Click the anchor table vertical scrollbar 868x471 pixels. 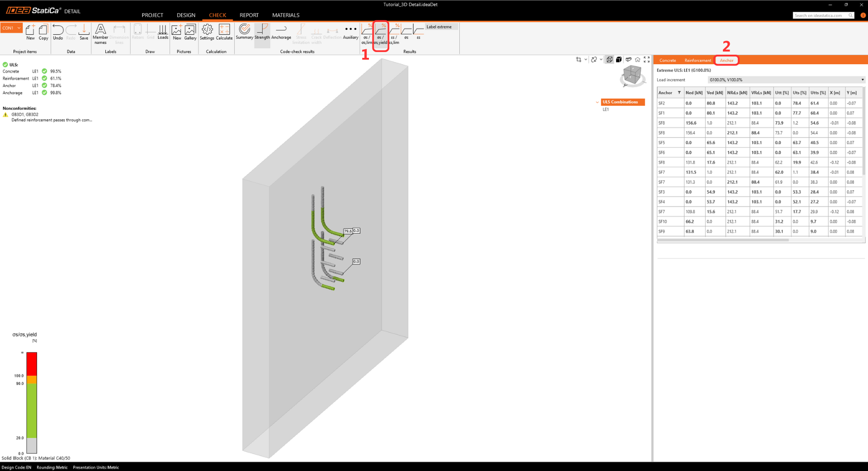[x=864, y=131]
